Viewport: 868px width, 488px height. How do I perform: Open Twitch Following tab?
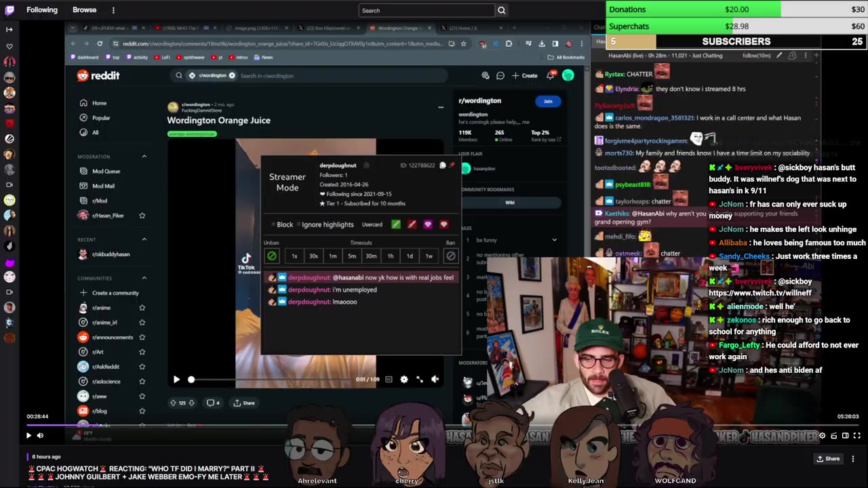click(x=42, y=10)
